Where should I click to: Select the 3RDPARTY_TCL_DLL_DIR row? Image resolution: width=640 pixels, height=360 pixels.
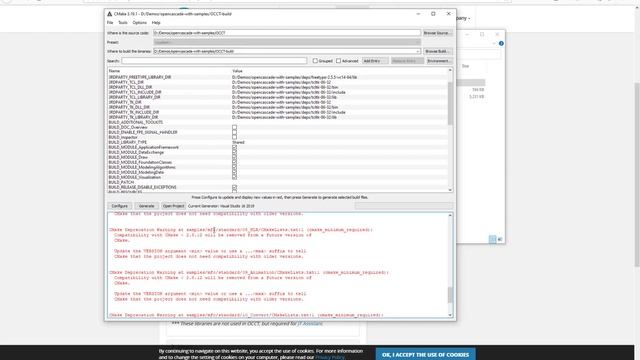click(278, 87)
